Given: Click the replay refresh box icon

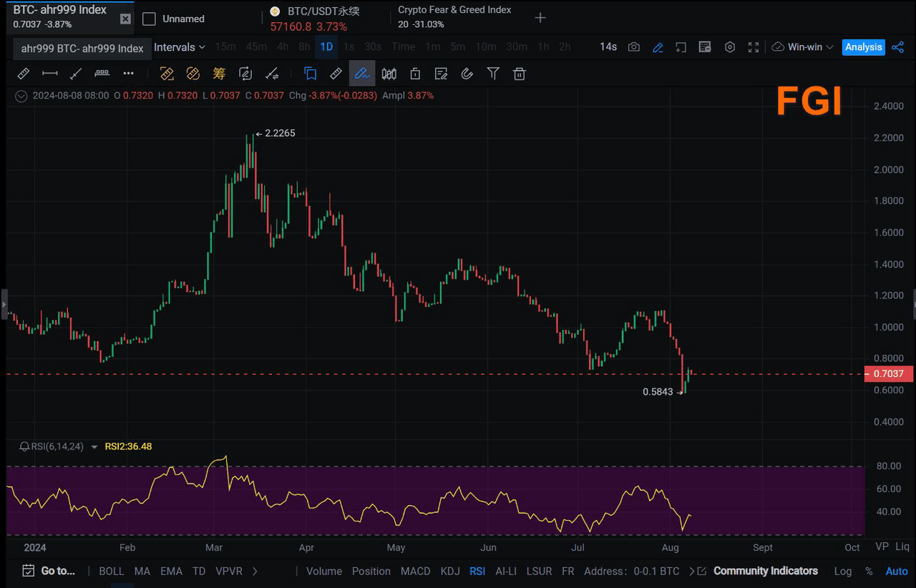Looking at the screenshot, I should point(245,74).
